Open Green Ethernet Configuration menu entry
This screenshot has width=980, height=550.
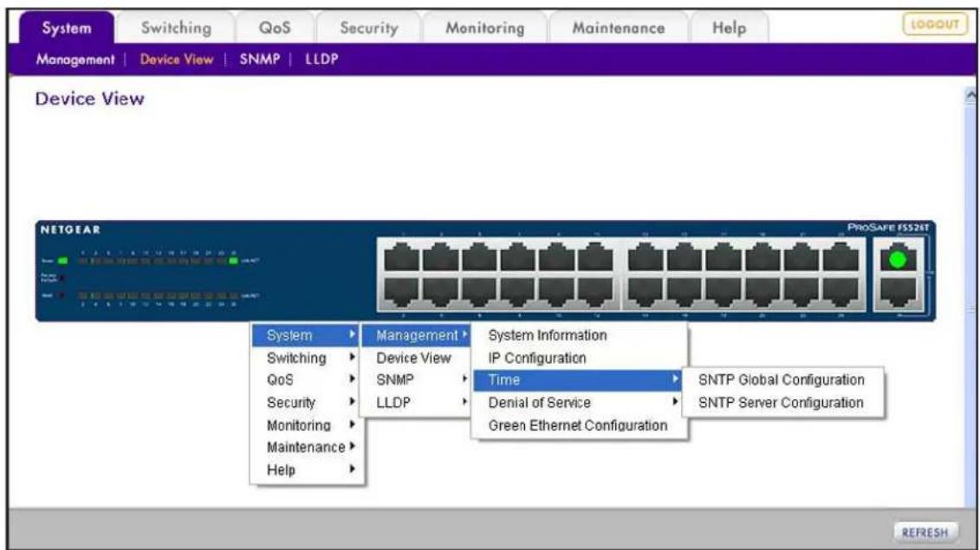(x=579, y=425)
